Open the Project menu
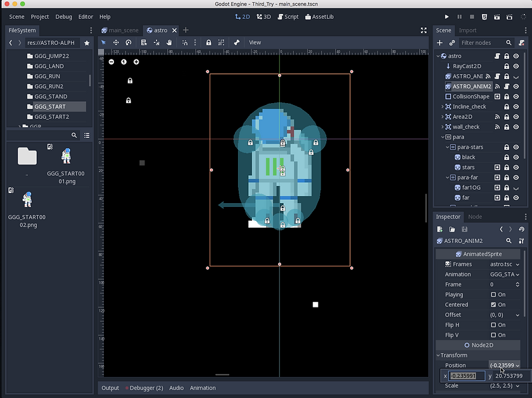 40,16
